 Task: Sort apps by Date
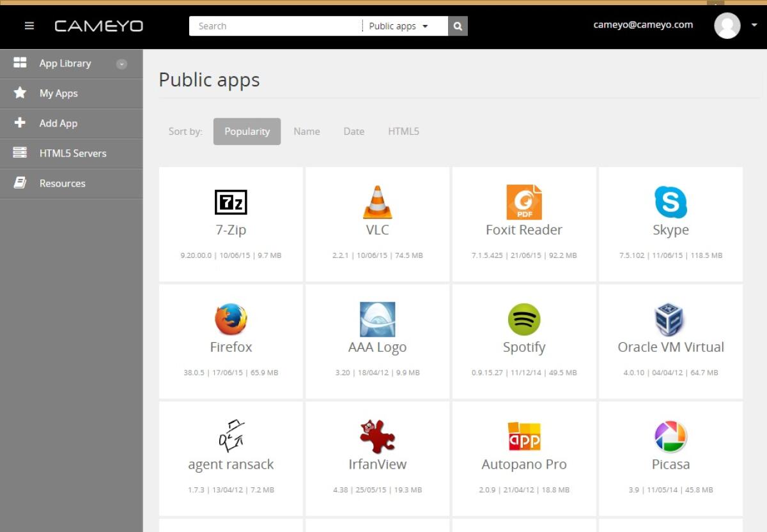(353, 131)
